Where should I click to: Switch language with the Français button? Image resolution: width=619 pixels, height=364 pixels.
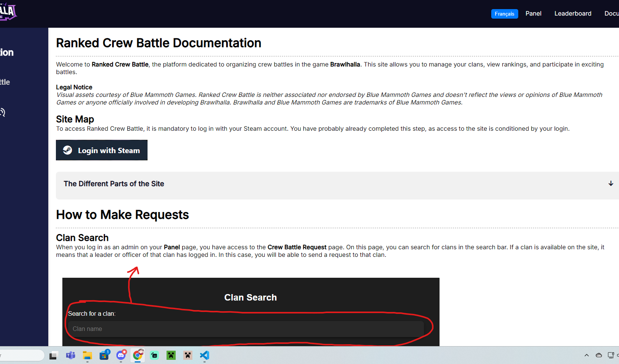click(x=505, y=14)
